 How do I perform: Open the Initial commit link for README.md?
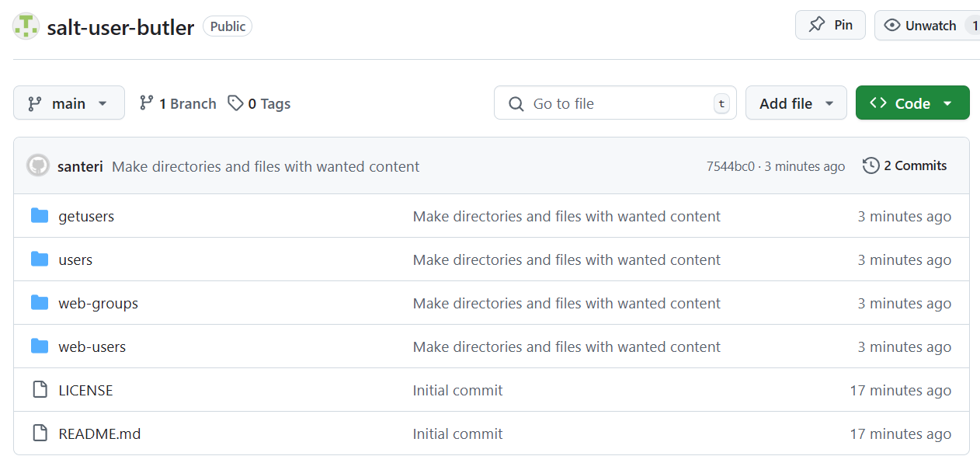click(457, 433)
